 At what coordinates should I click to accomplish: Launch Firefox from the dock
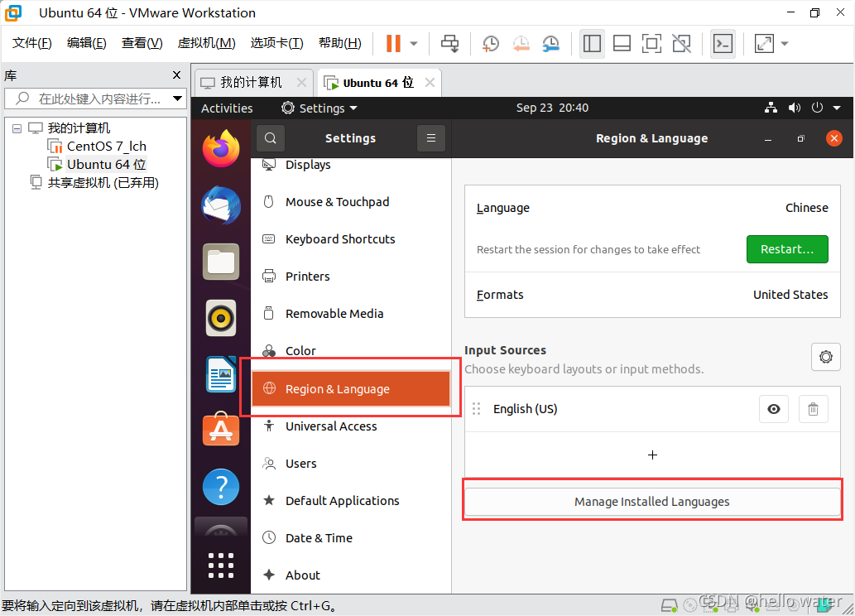221,148
